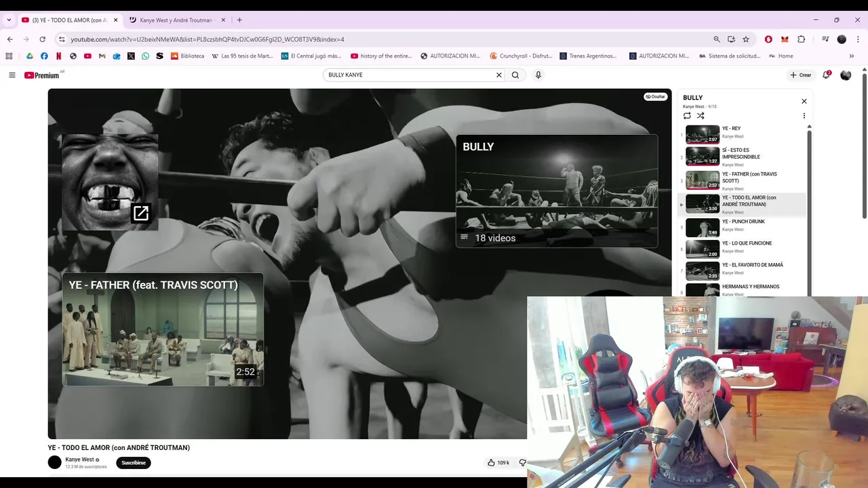Viewport: 868px width, 488px height.
Task: Play HERMANAS Y HERMANOS playlist item
Action: 743,289
